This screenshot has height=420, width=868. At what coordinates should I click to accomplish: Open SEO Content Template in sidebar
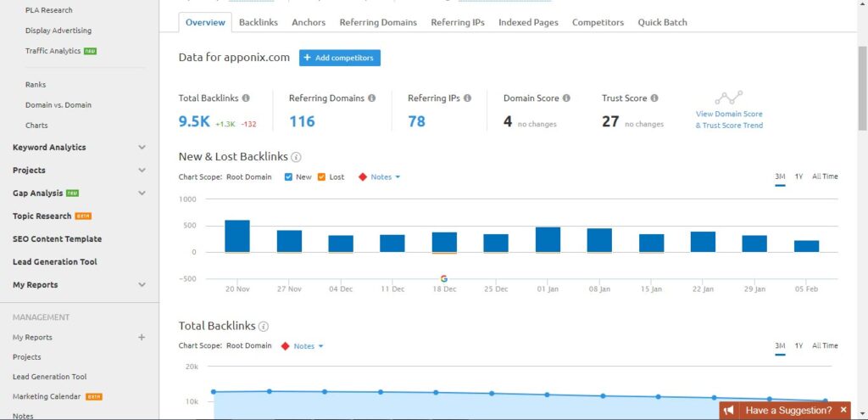[x=57, y=238]
